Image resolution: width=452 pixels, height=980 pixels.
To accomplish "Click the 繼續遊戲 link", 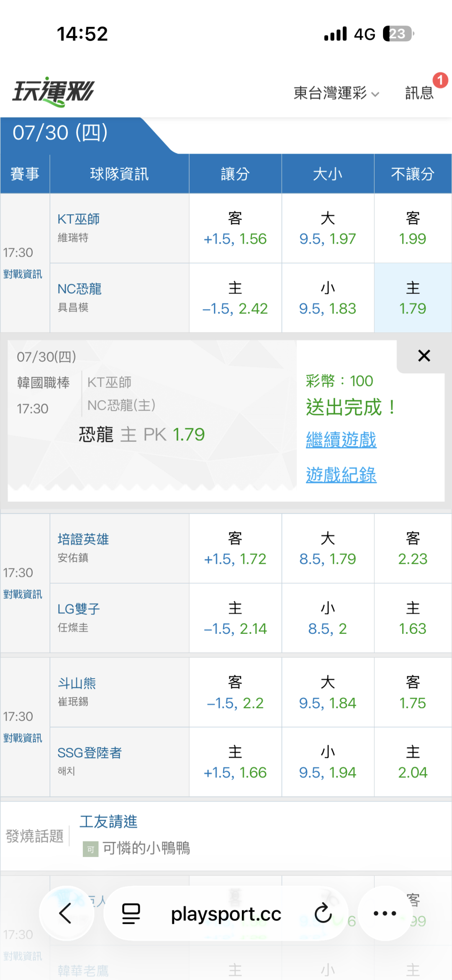I will tap(341, 440).
